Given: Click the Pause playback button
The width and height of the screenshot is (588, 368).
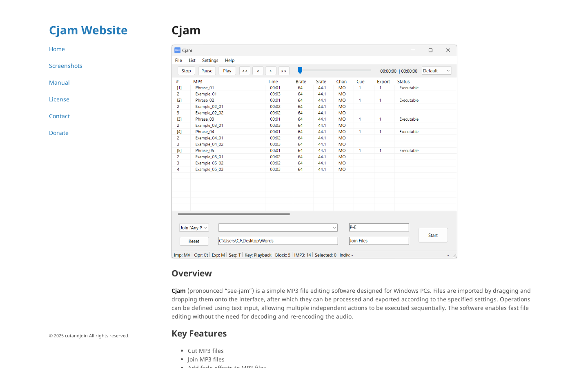Looking at the screenshot, I should 207,71.
